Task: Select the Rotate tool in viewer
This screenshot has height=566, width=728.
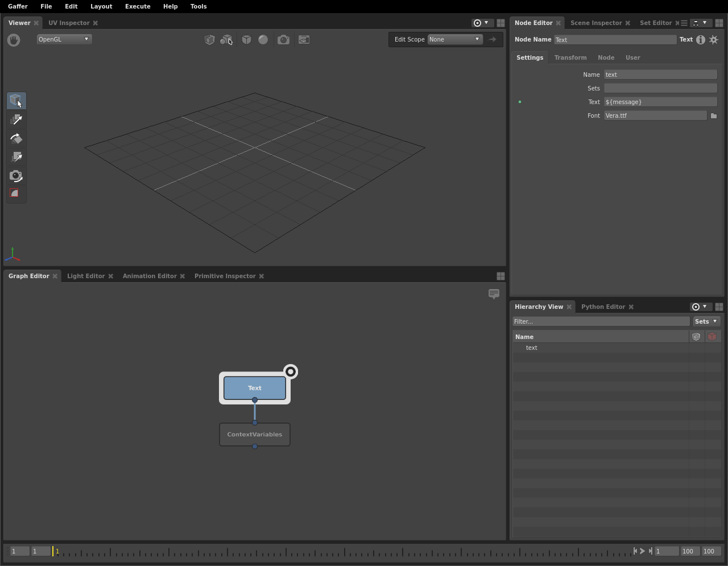Action: tap(16, 138)
